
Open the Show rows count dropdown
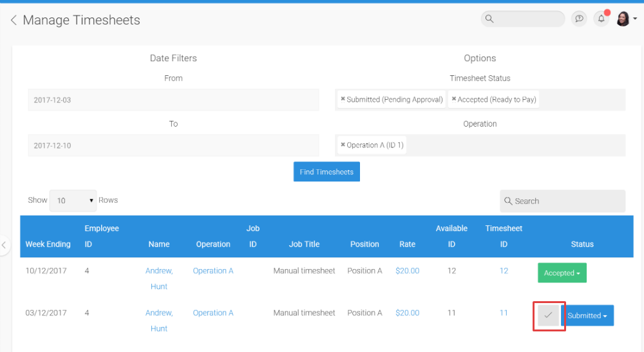[x=72, y=201]
